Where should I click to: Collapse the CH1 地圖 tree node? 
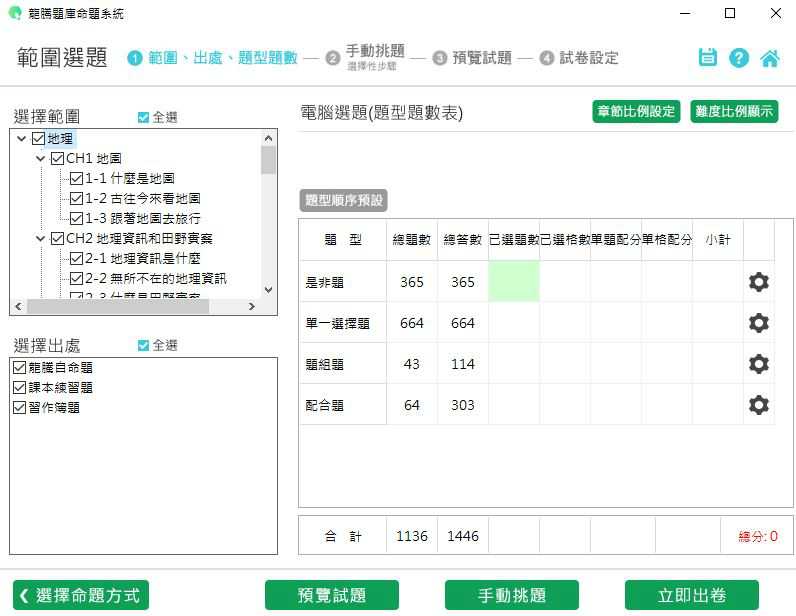pos(41,158)
